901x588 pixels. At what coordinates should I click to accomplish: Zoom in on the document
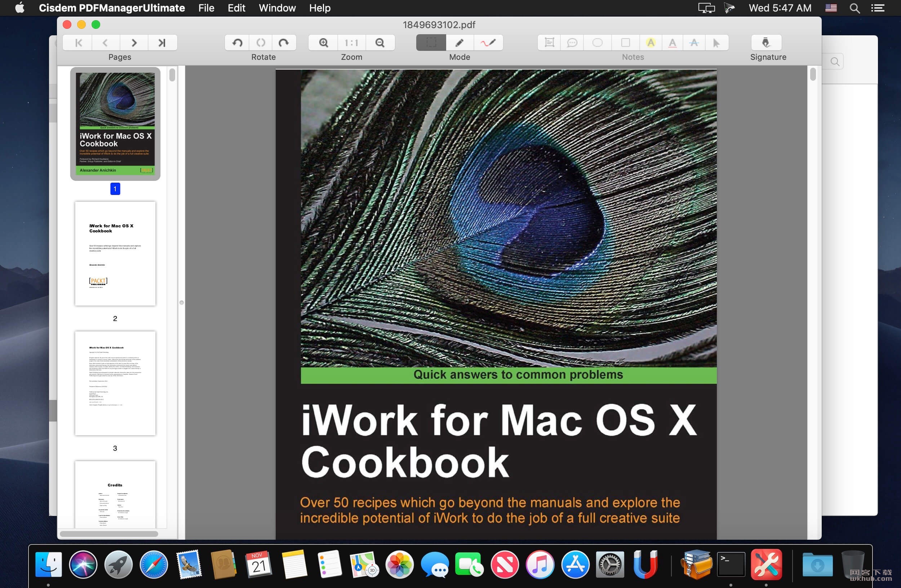(323, 43)
